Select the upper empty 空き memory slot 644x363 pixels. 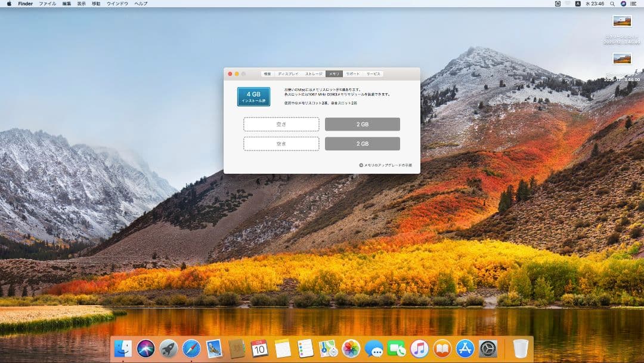click(x=281, y=124)
